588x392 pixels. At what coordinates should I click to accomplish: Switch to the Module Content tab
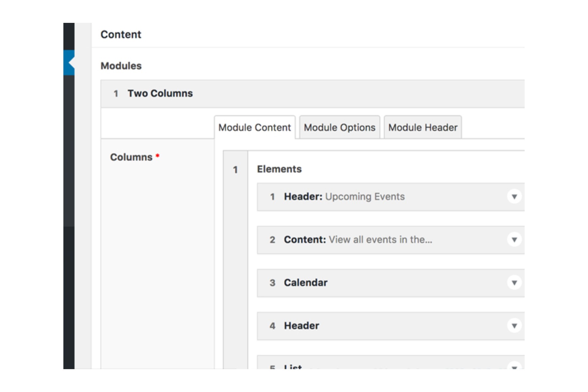tap(254, 127)
